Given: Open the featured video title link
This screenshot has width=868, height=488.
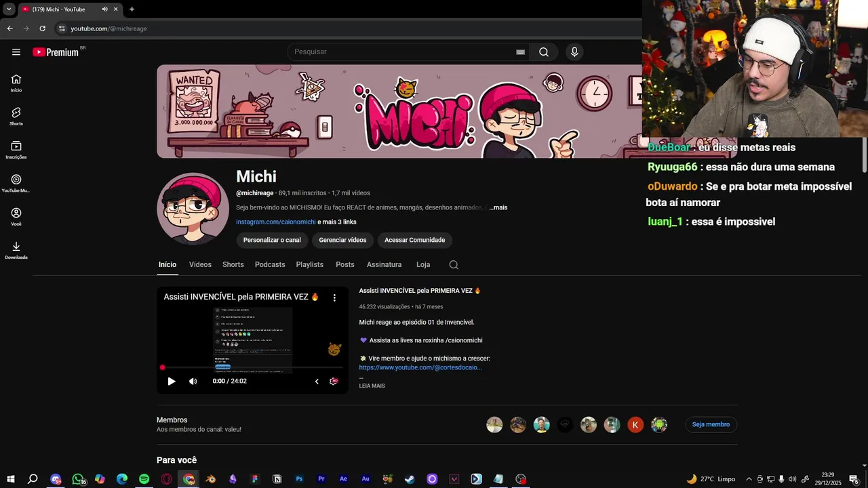Looking at the screenshot, I should [x=420, y=291].
